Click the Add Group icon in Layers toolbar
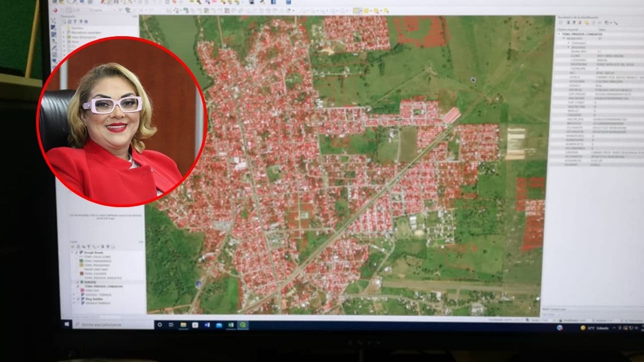This screenshot has width=644, height=362. pyautogui.click(x=78, y=247)
